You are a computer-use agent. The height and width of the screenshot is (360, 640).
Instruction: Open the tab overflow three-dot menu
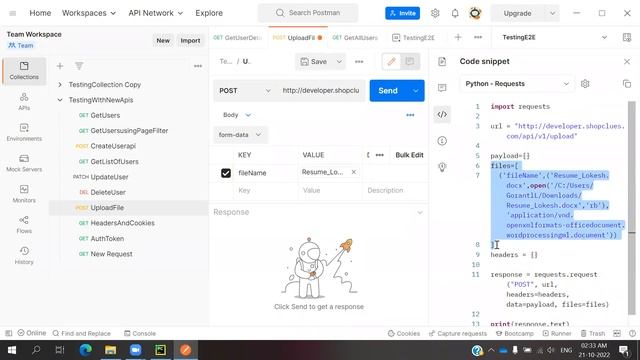478,37
